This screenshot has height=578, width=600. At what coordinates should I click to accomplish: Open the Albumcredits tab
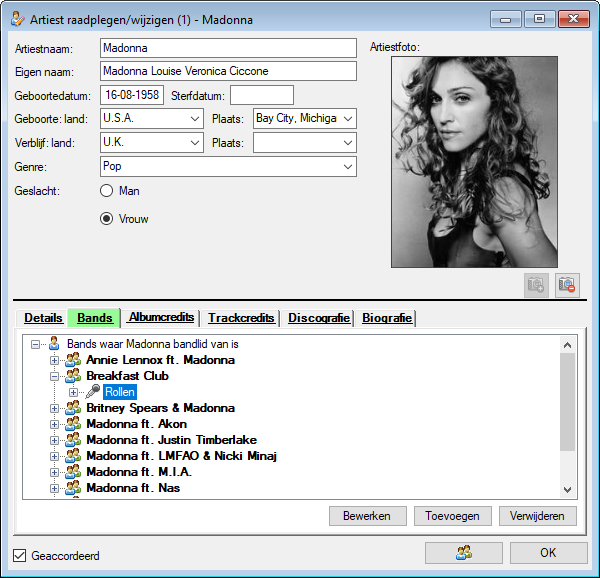(x=161, y=317)
